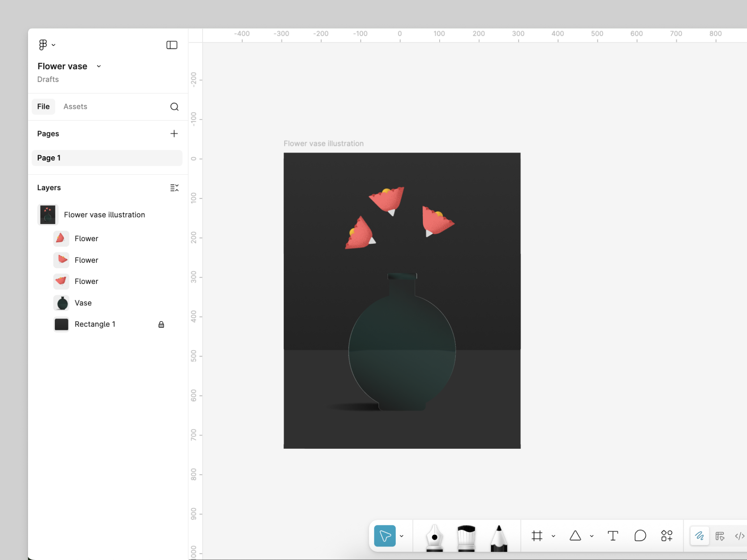The image size is (747, 560).
Task: Click the search icon in the File panel
Action: (x=174, y=107)
